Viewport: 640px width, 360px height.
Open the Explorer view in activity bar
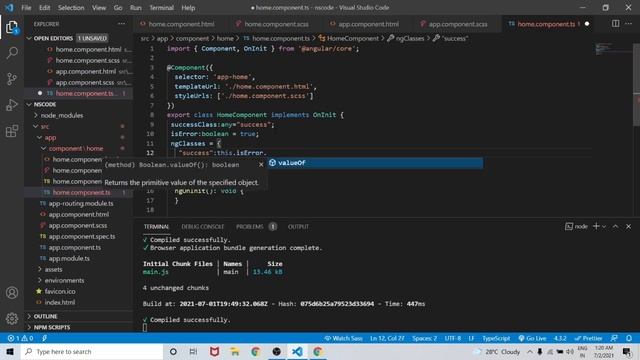[x=12, y=27]
